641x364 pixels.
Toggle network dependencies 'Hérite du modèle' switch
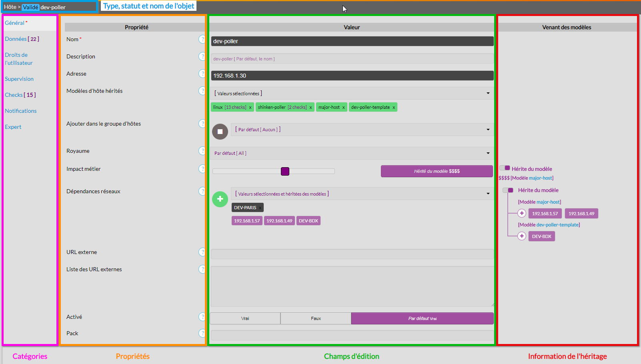point(508,190)
